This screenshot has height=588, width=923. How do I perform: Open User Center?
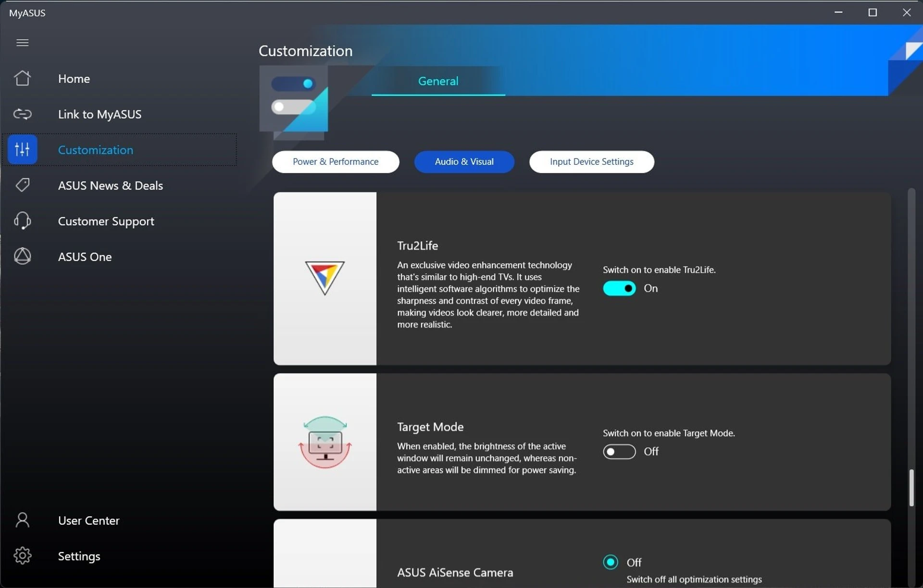coord(88,520)
